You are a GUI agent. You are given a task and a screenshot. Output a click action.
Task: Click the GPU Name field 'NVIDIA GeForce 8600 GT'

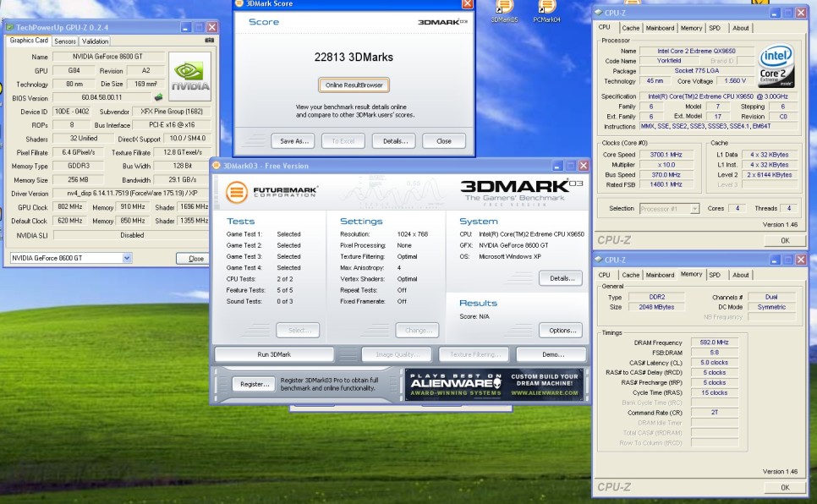click(x=108, y=57)
